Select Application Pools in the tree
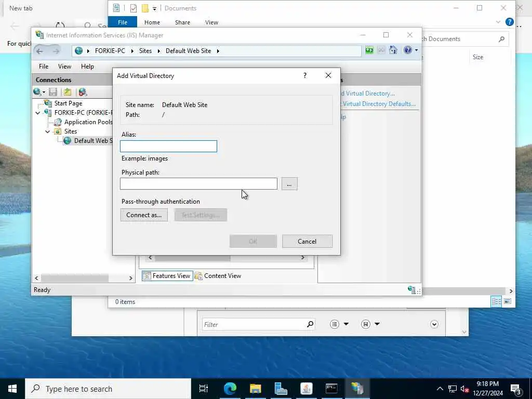The height and width of the screenshot is (399, 532). [88, 122]
